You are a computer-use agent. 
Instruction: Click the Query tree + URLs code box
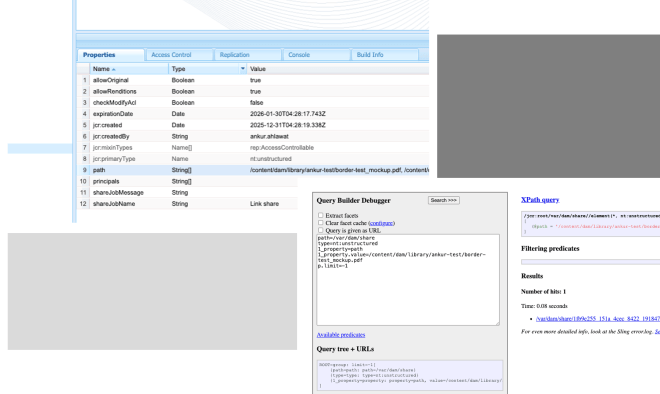(410, 375)
